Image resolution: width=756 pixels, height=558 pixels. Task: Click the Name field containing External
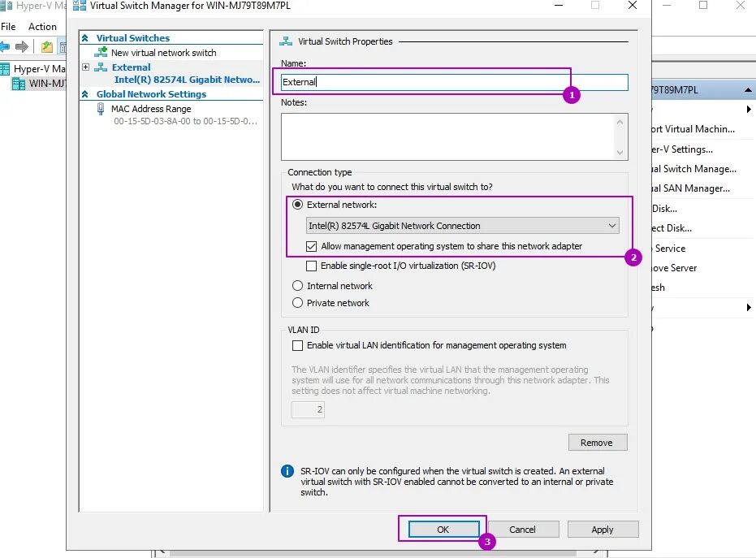point(455,82)
